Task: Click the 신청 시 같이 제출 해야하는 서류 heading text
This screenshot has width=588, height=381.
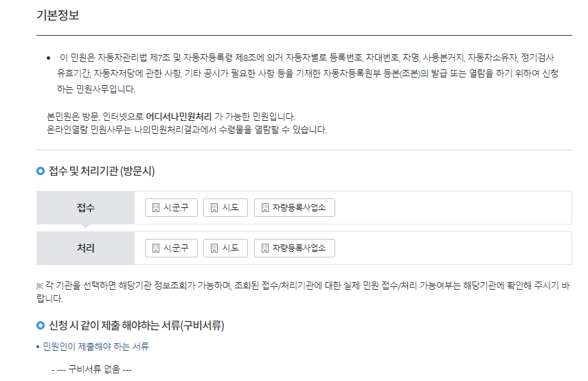Action: click(x=137, y=325)
